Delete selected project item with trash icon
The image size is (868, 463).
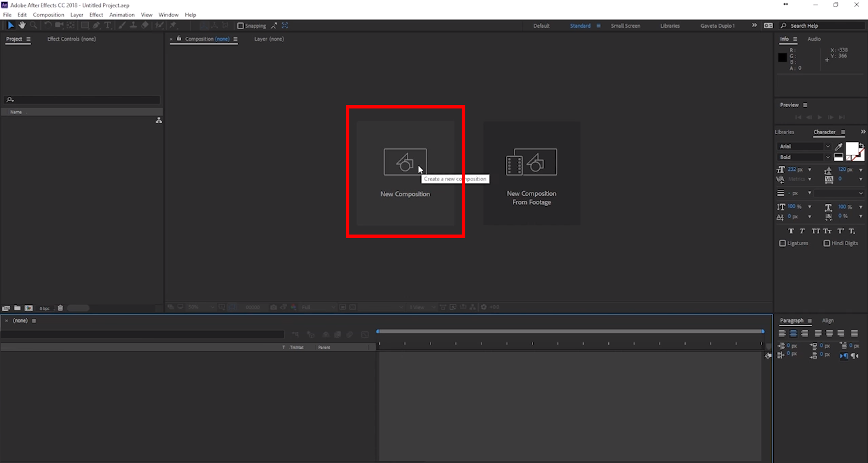point(60,308)
